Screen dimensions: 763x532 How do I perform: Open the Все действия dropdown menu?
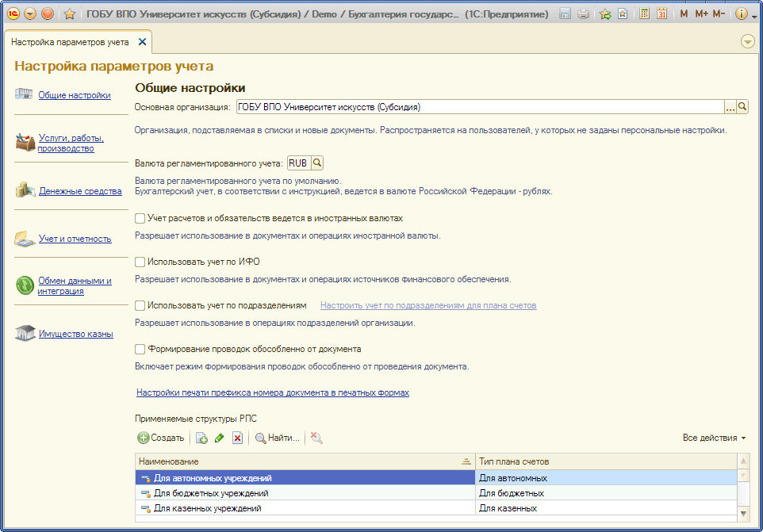[x=714, y=438]
